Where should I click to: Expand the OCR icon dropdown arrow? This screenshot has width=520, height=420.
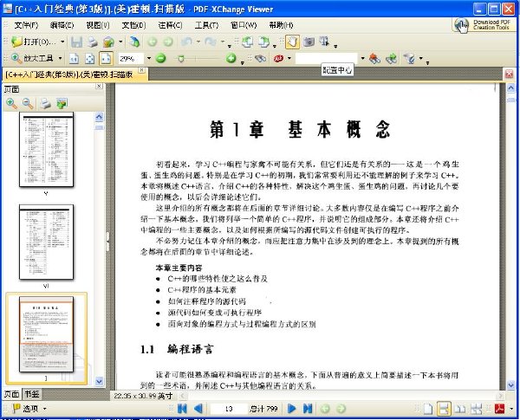click(289, 58)
